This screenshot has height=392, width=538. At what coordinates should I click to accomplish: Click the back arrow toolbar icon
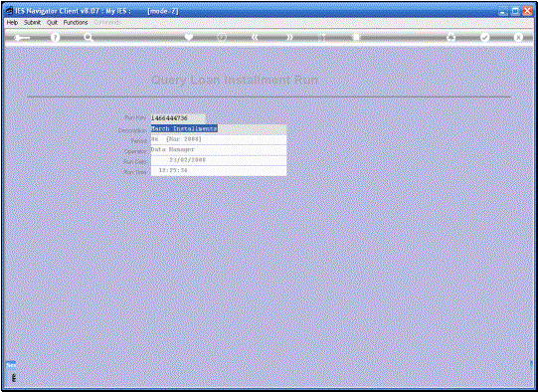[x=22, y=38]
